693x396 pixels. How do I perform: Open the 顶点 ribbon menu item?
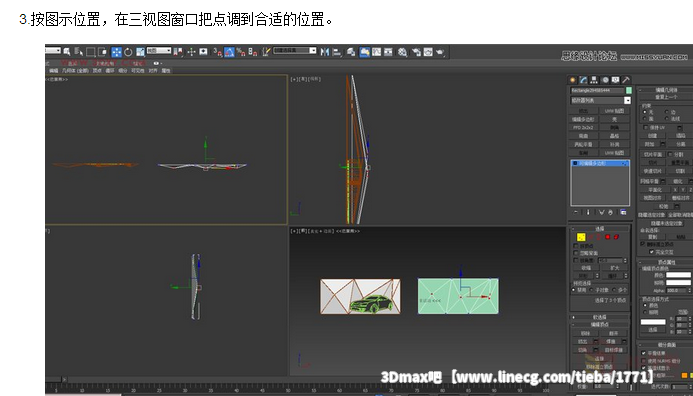[97, 71]
